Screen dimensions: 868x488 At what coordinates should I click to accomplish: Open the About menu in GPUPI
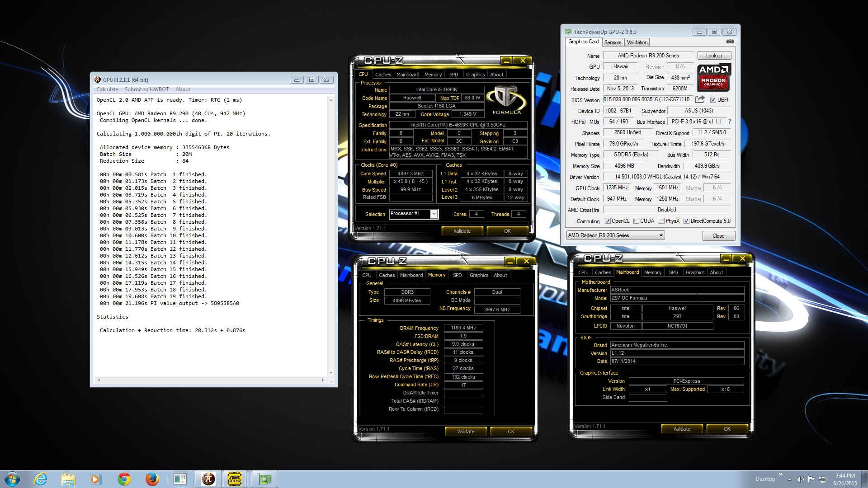pyautogui.click(x=183, y=89)
